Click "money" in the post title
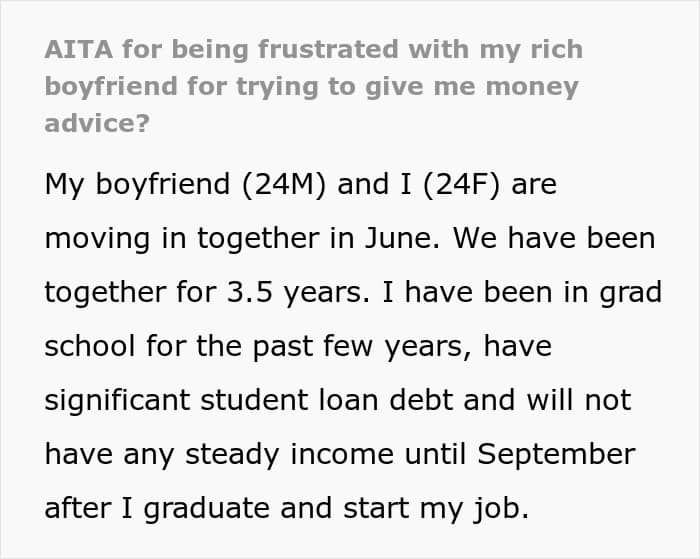 [x=532, y=88]
